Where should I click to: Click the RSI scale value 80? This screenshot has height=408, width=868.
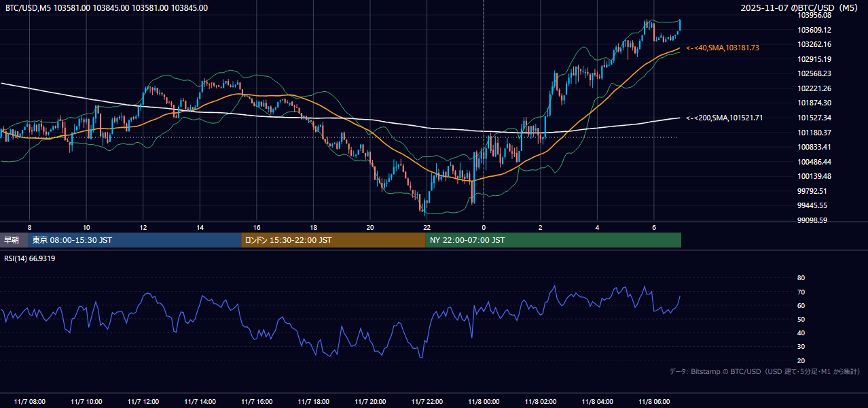click(x=801, y=278)
